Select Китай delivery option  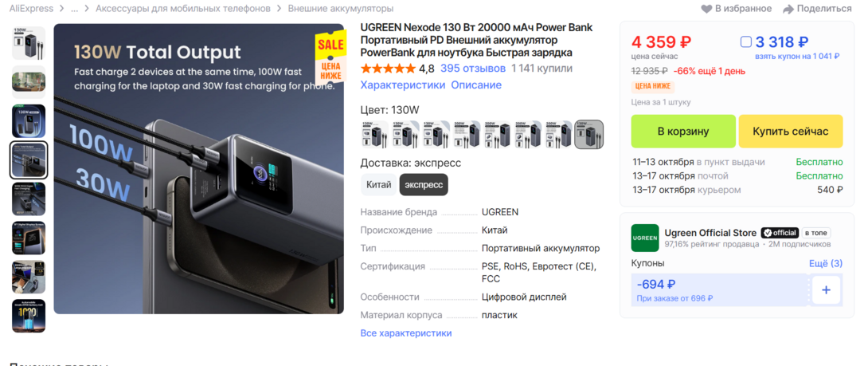378,185
